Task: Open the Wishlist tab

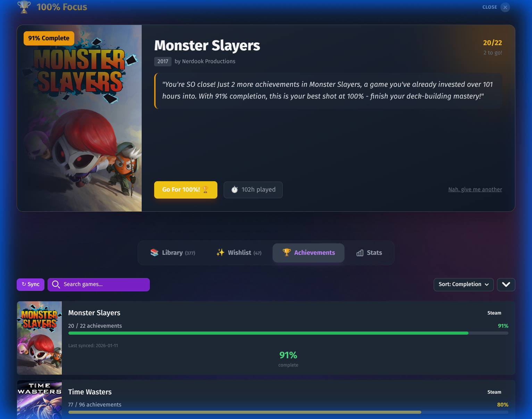Action: [x=239, y=253]
